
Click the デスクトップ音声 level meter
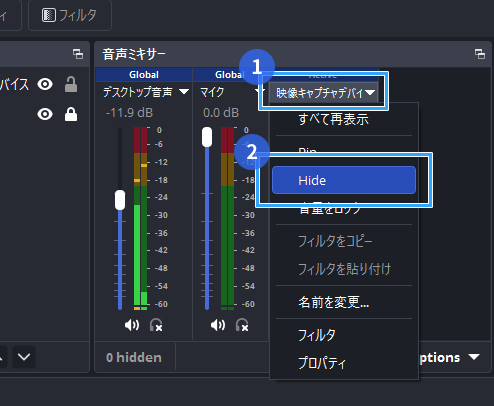click(140, 218)
